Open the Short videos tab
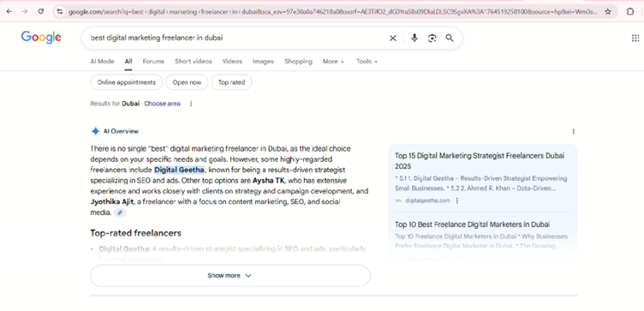The image size is (644, 311). (194, 61)
